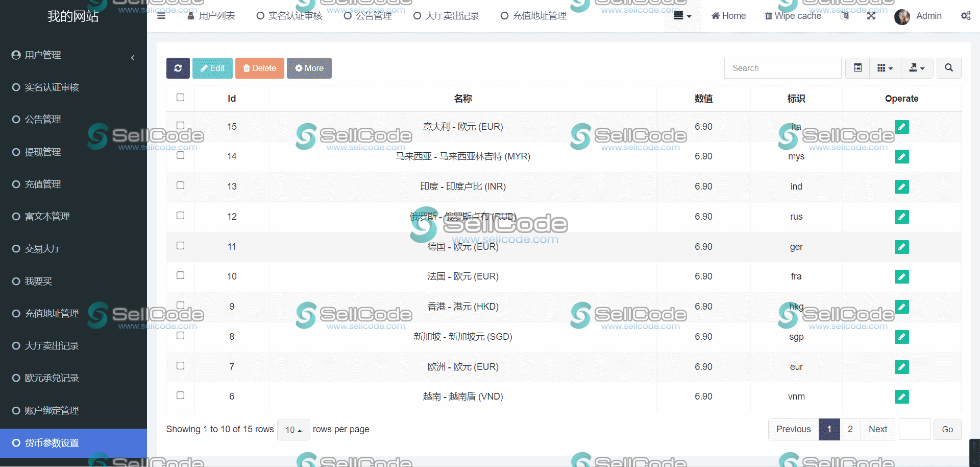Go to page 2 using pagination
980x467 pixels.
(x=850, y=429)
